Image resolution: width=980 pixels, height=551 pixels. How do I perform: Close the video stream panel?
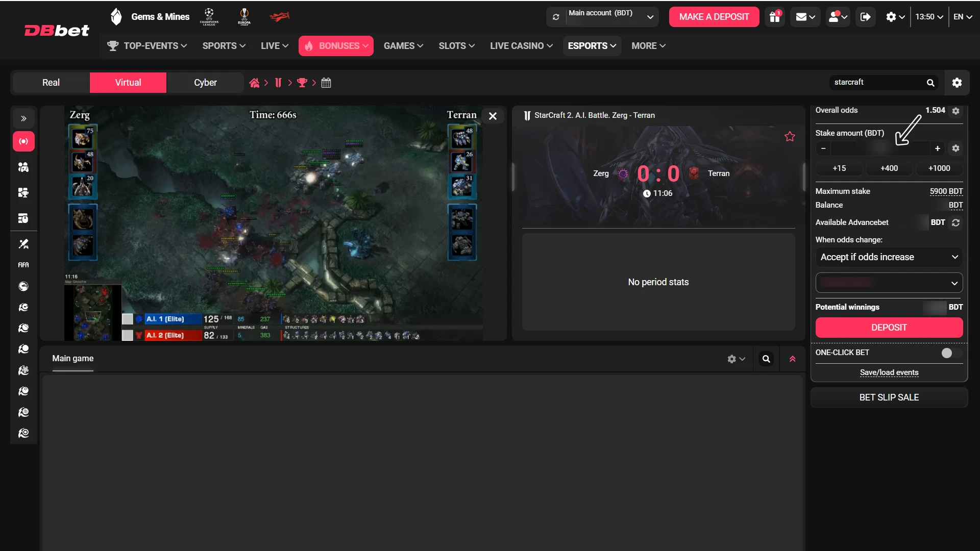pos(493,116)
